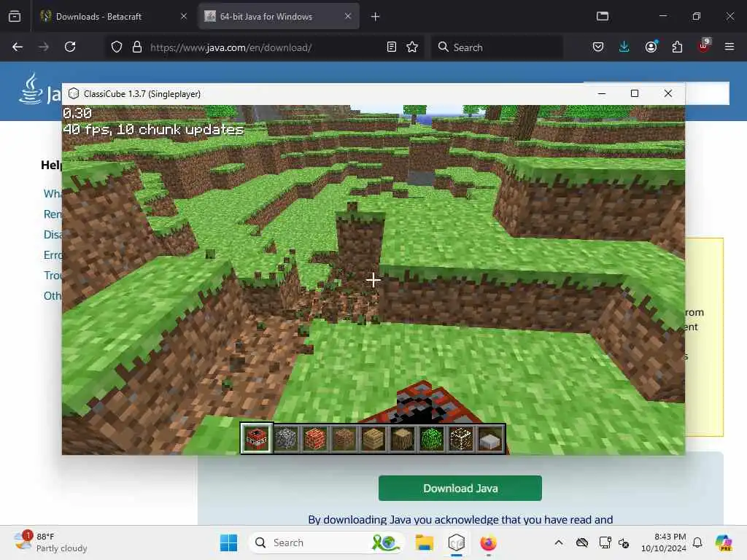Click the Java logo on the web page
The height and width of the screenshot is (560, 747).
tap(39, 89)
